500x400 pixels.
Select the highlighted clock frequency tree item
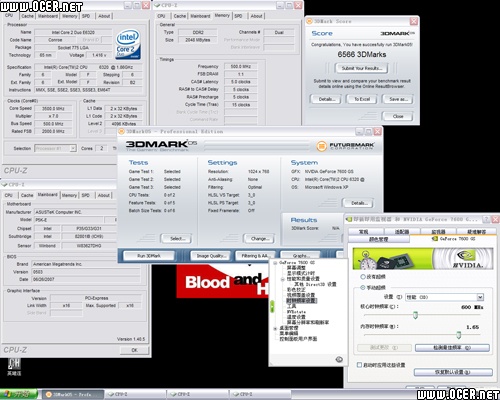coord(301,301)
